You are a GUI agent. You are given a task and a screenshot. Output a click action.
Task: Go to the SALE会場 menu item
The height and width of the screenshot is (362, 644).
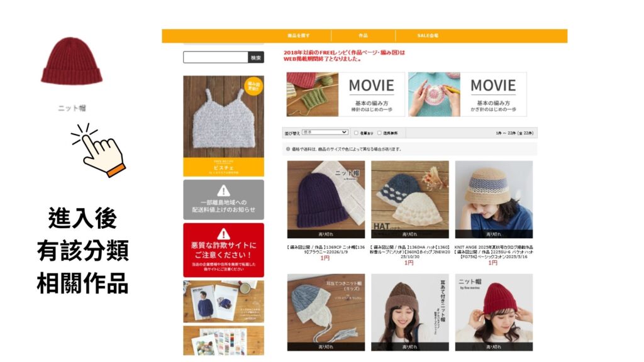428,36
